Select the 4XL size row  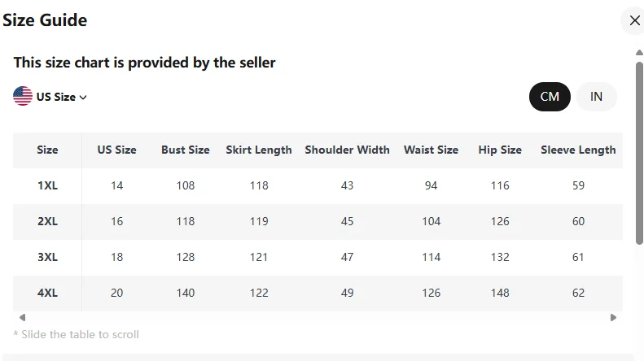tap(47, 293)
